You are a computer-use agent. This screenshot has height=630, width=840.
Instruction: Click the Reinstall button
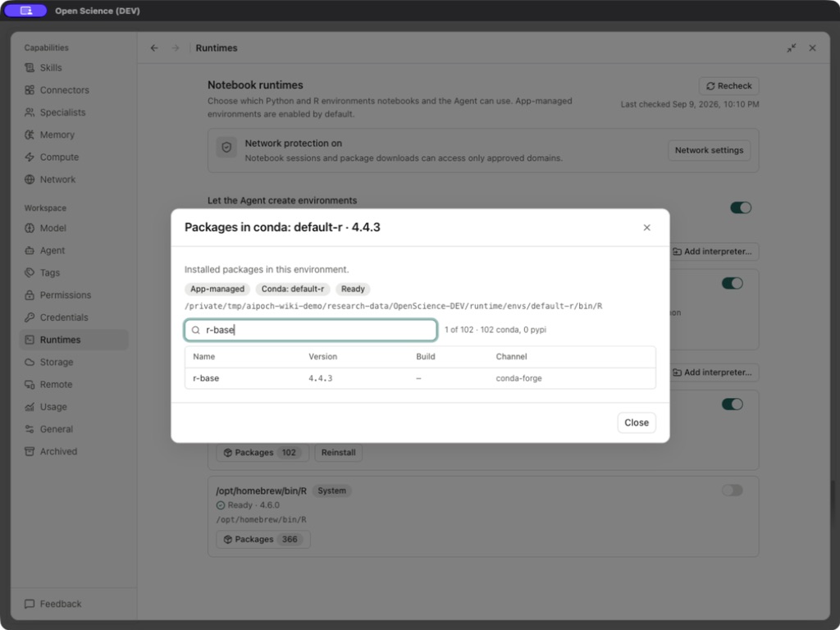click(x=338, y=453)
